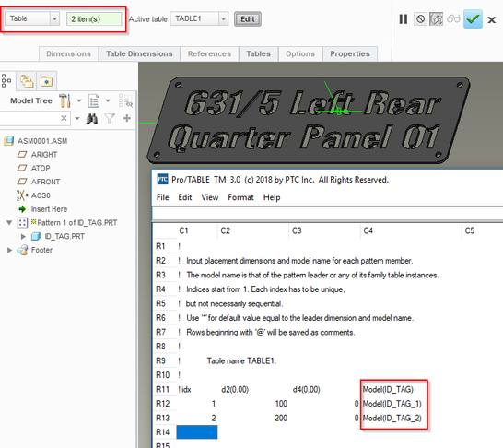
Task: Expand the tree settings dropdown arrow
Action: tap(79, 100)
